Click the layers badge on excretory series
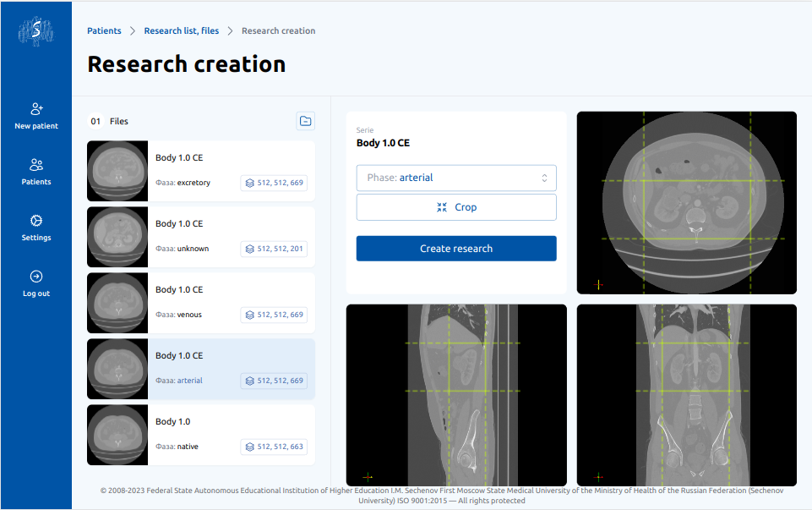The height and width of the screenshot is (510, 812). click(274, 183)
